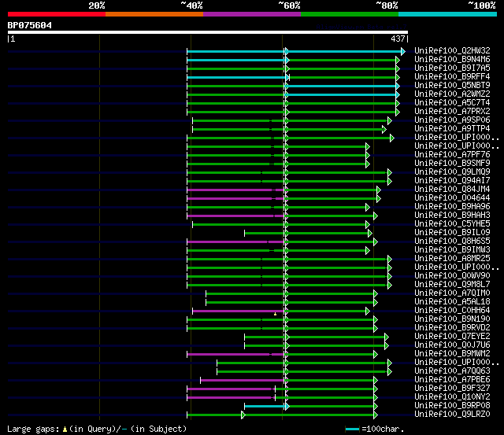This screenshot has height=435, width=504.
Task: Click UniRef100_C0HH64 label
Action: [452, 311]
